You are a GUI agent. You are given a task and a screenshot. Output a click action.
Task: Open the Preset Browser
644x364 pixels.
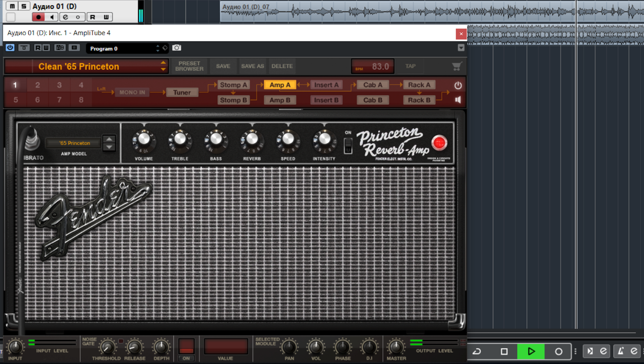(189, 66)
